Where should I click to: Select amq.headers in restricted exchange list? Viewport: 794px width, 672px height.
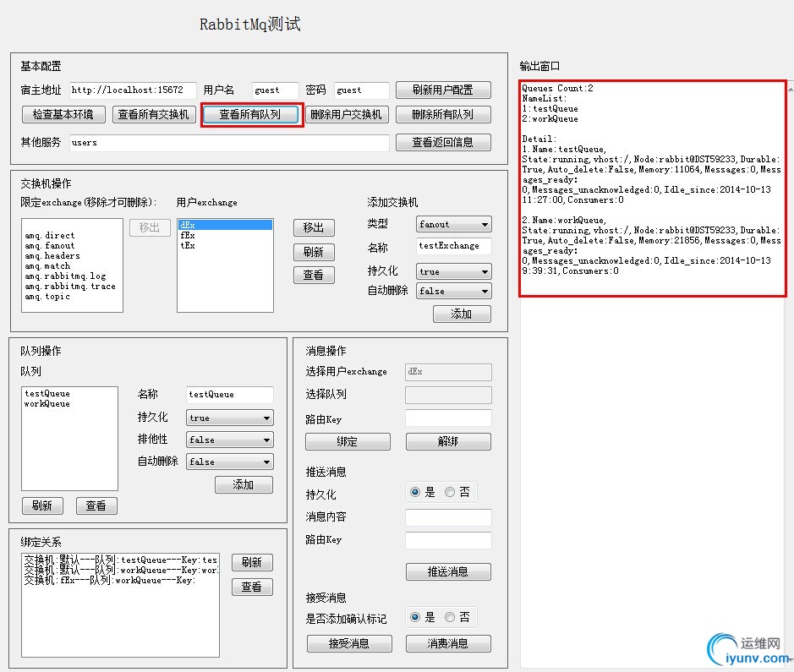pyautogui.click(x=52, y=255)
